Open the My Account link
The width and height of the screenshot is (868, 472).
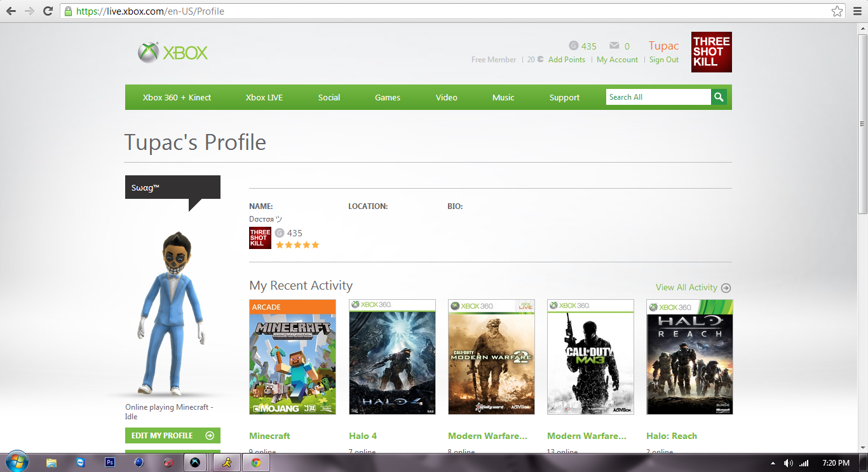[x=617, y=60]
